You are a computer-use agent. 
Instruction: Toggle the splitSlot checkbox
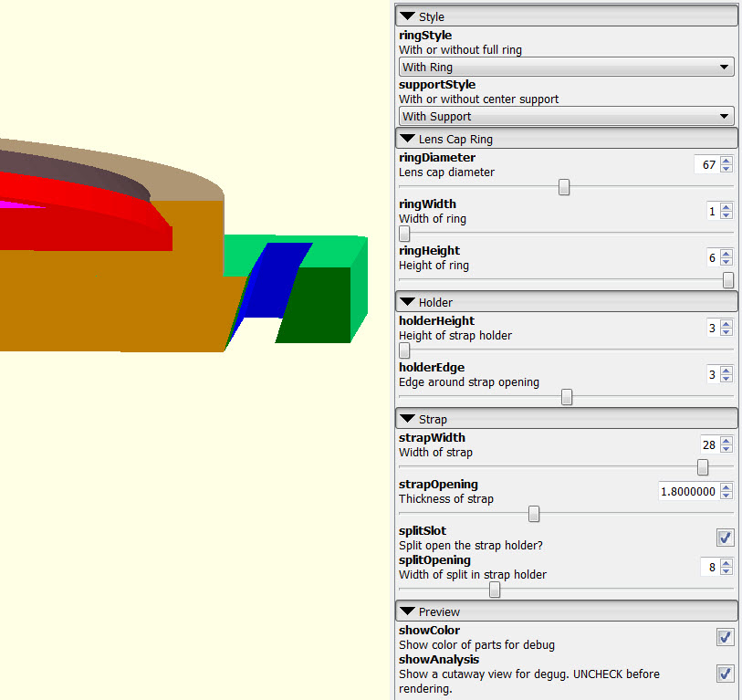tap(725, 538)
